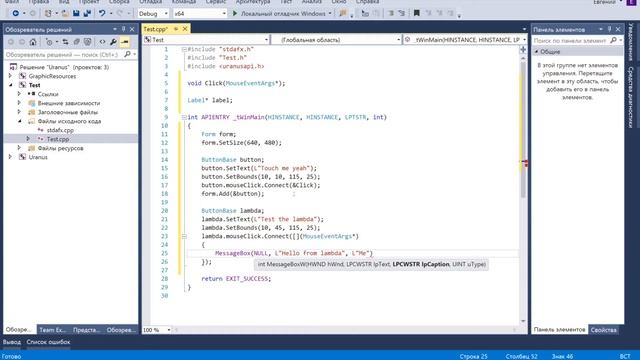Switch to the Team Ex... bottom tab

(x=52, y=330)
